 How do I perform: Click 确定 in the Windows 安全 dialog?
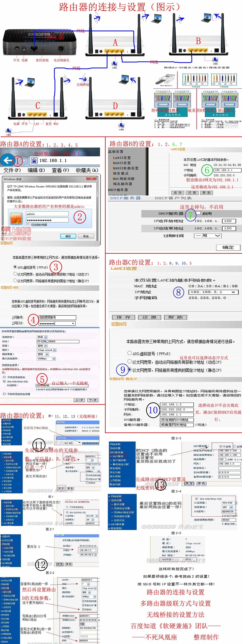[68, 236]
